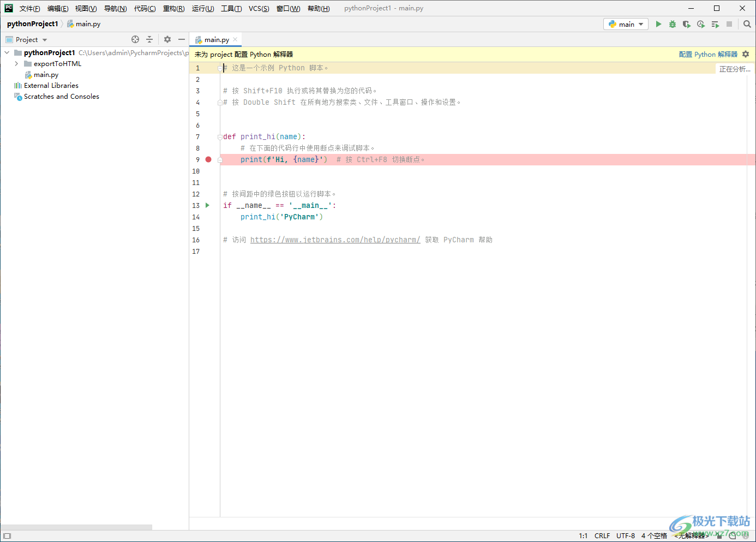756x542 pixels.
Task: Select the main.py editor tab
Action: 217,39
